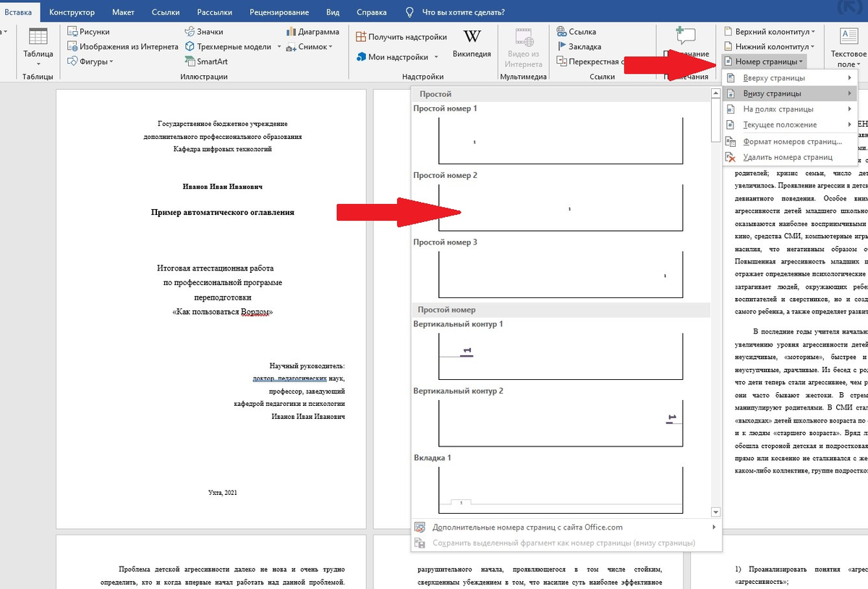Open the Ссылки ribbon tab
The height and width of the screenshot is (589, 868).
(x=166, y=12)
